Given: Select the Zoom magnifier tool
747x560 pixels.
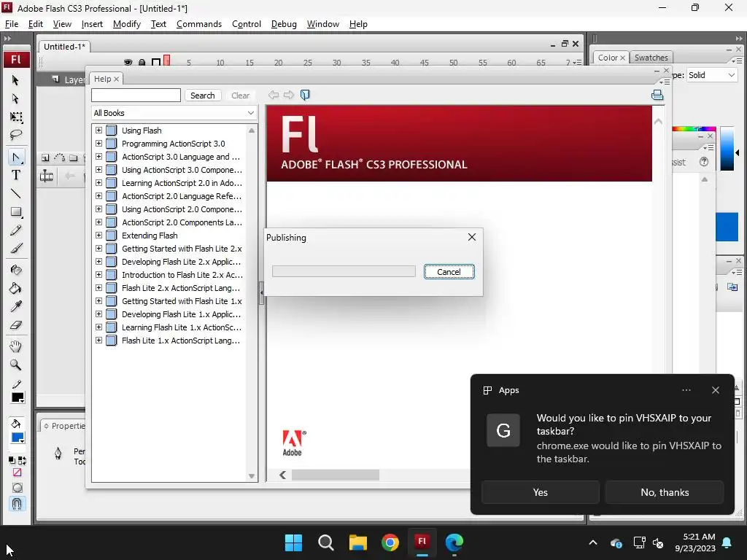Looking at the screenshot, I should [16, 365].
